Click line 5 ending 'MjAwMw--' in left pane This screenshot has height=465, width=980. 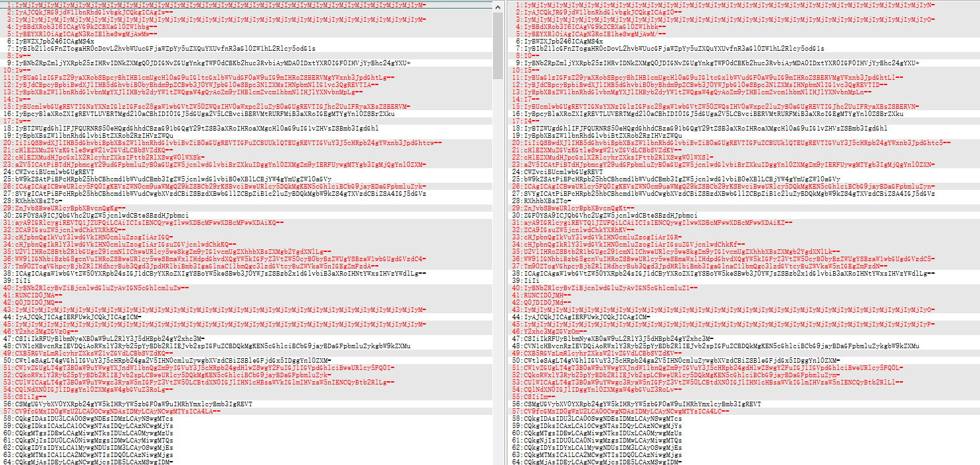pyautogui.click(x=87, y=34)
